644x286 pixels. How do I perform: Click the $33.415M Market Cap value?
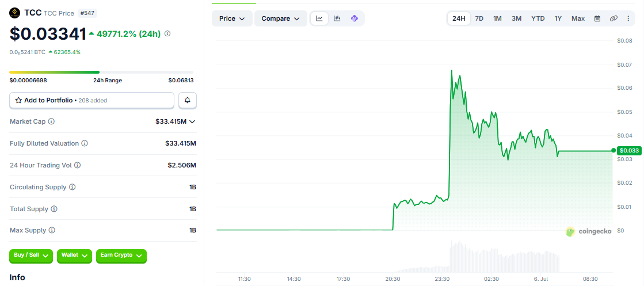[x=171, y=121]
